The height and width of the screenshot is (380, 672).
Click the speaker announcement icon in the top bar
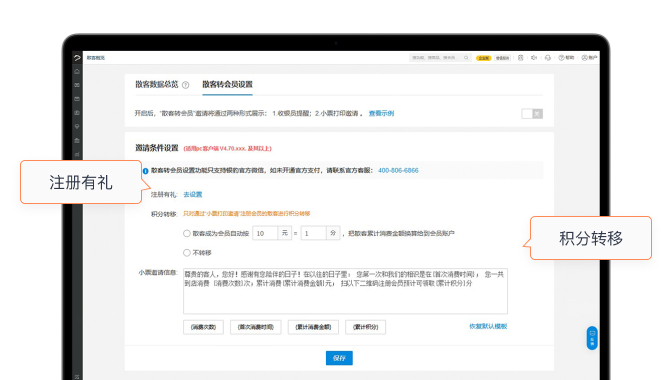534,58
